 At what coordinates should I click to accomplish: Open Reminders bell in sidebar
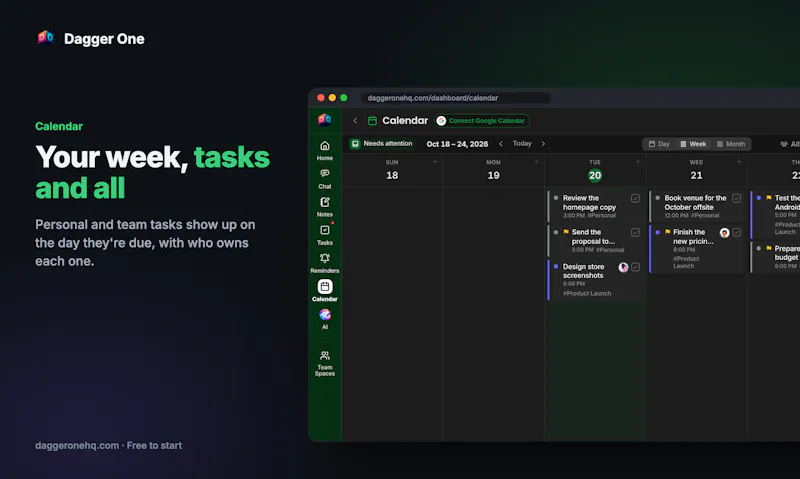point(324,263)
